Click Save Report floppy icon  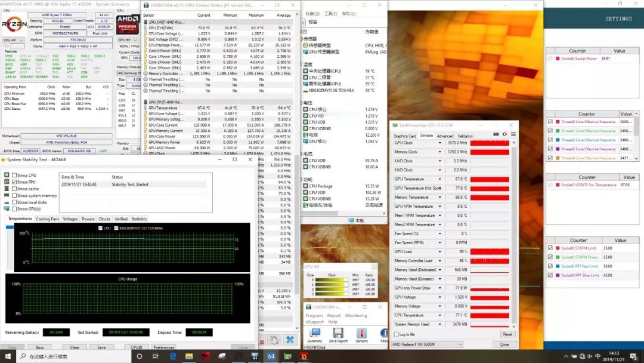pyautogui.click(x=338, y=333)
